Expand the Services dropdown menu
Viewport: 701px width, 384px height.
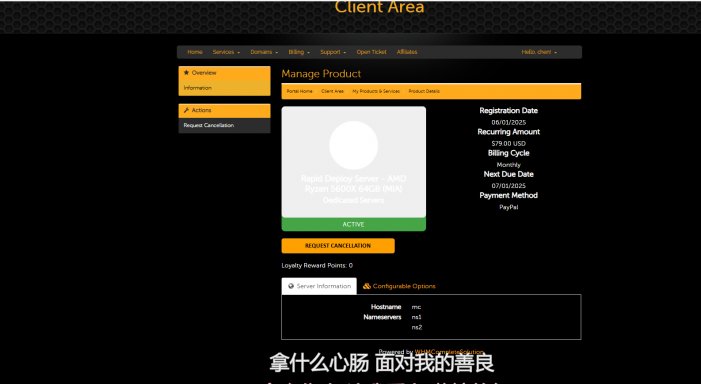point(226,52)
